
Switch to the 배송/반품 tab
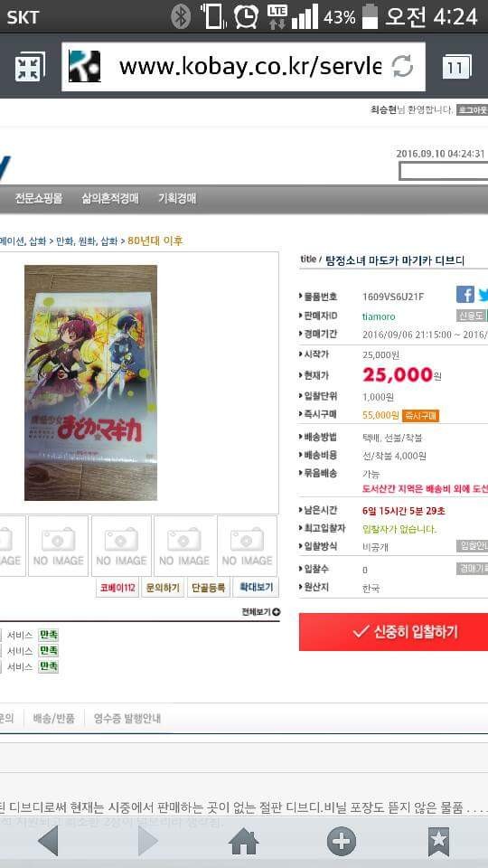pyautogui.click(x=53, y=719)
